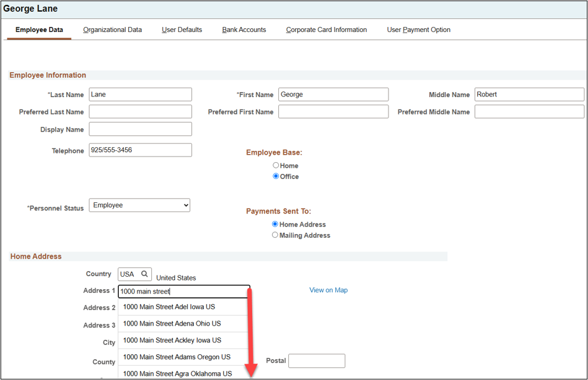This screenshot has width=588, height=380.
Task: Open Corporate Card Information tab
Action: point(327,29)
